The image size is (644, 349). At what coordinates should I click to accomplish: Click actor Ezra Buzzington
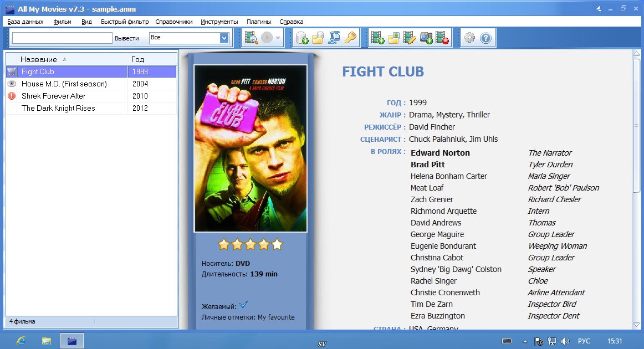point(438,316)
